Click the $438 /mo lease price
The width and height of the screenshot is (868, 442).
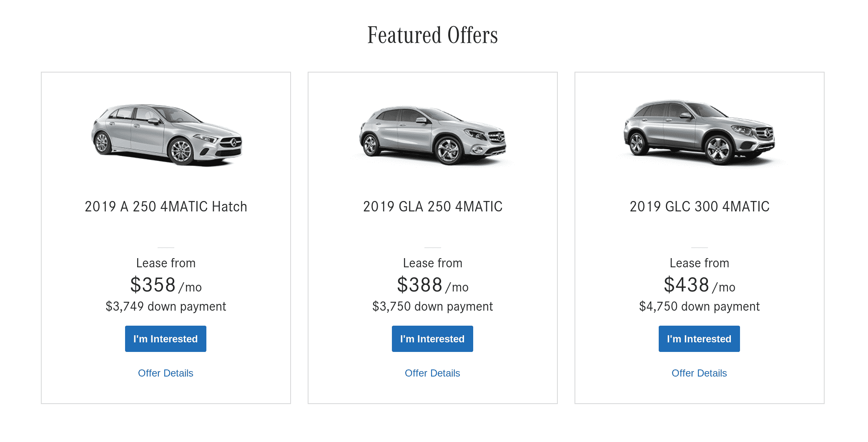tap(700, 285)
